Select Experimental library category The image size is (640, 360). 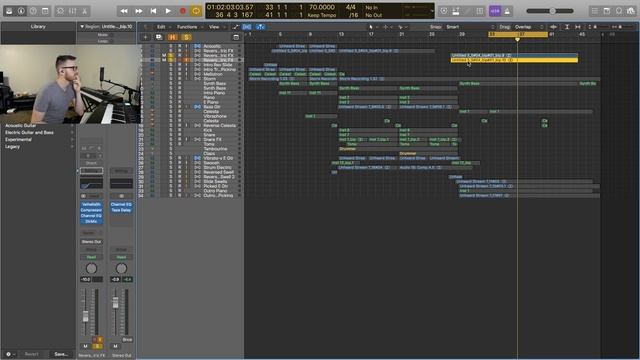click(18, 140)
